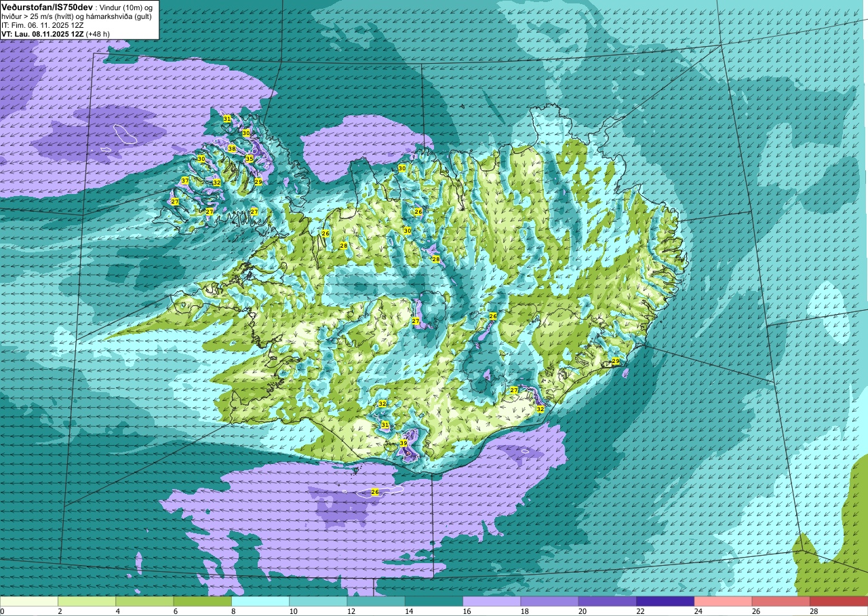Select the 18–20 m/s purple legend swatch
Screen dimensions: 868x616
549,601
